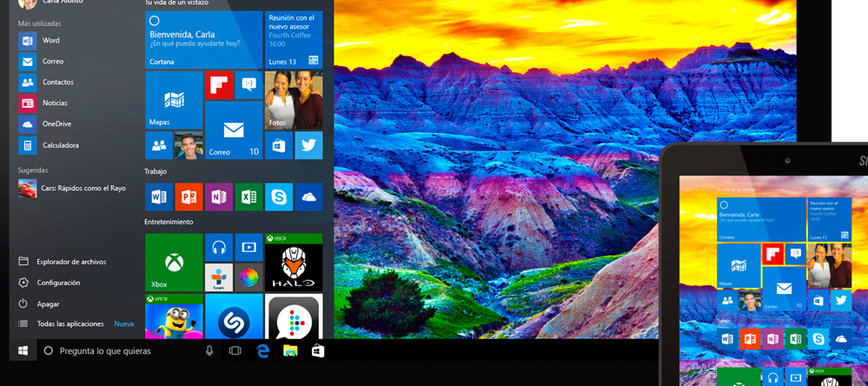Open the Mapas tile
The image size is (868, 386).
tap(174, 100)
